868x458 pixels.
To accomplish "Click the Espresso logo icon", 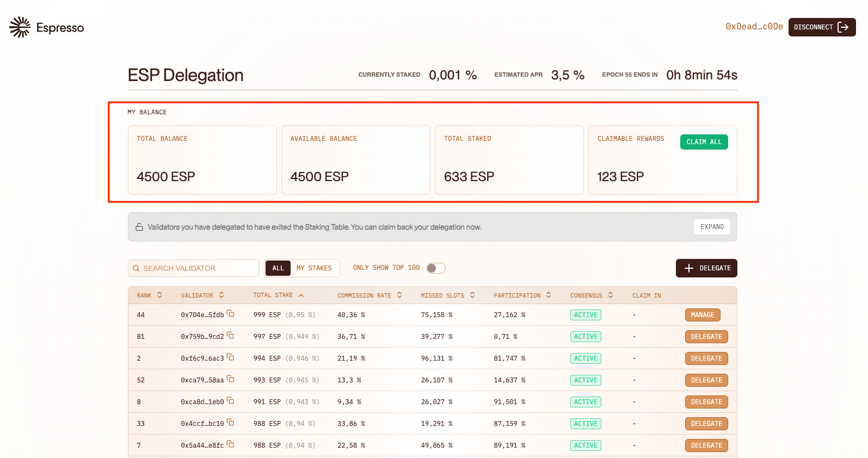I will coord(20,27).
